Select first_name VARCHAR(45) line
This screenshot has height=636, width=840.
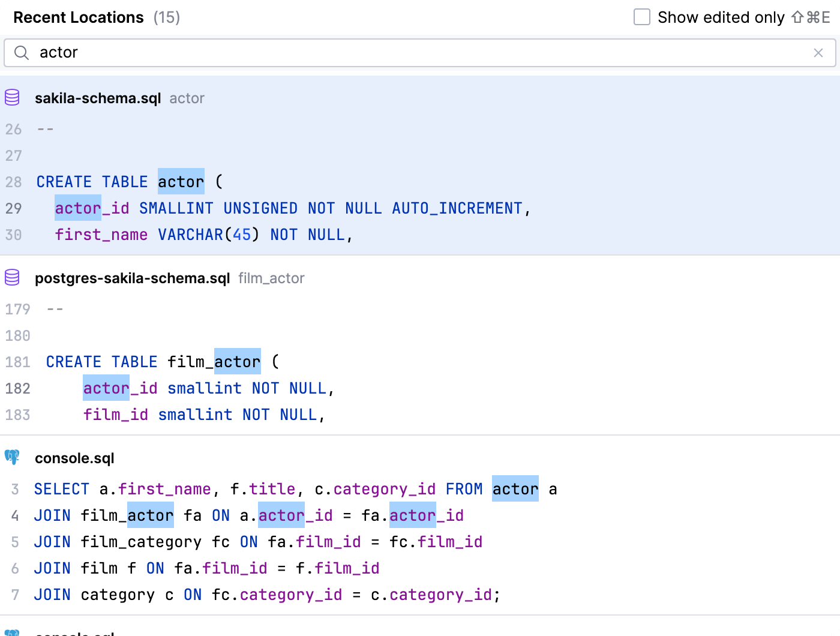[203, 235]
